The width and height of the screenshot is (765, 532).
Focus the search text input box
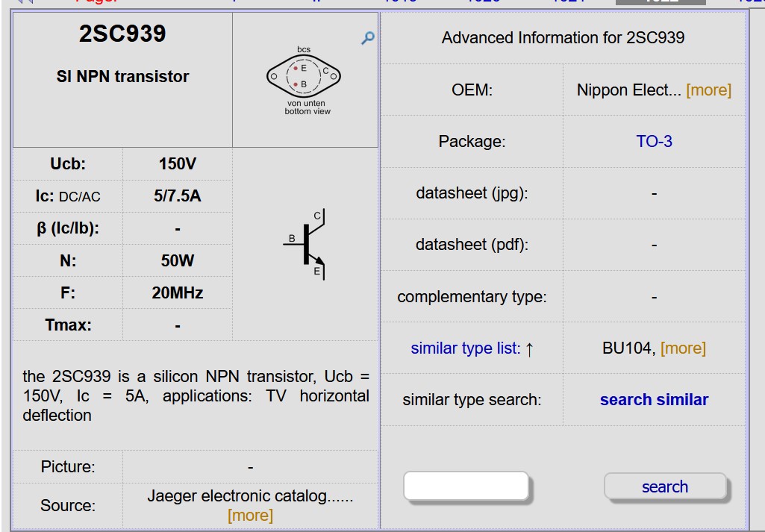pyautogui.click(x=466, y=486)
